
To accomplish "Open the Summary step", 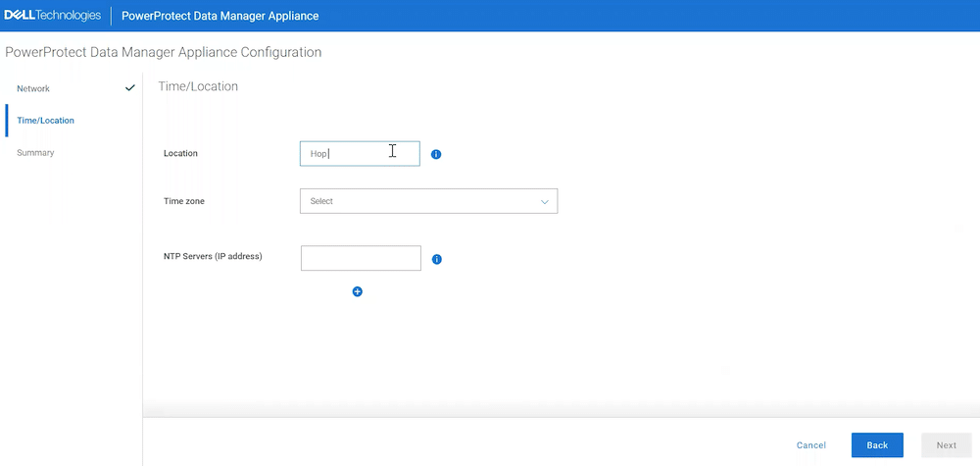I will [35, 153].
